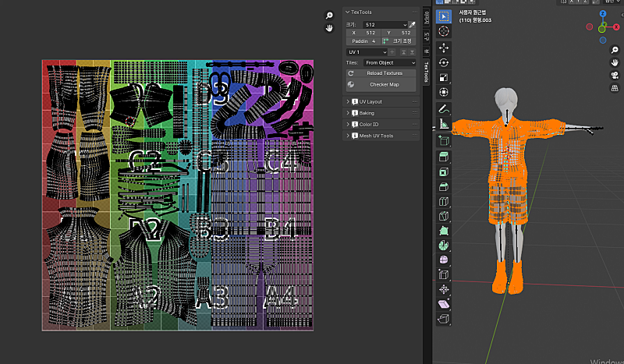This screenshot has width=624, height=364.
Task: Select the Annotate pencil tool
Action: click(x=444, y=108)
